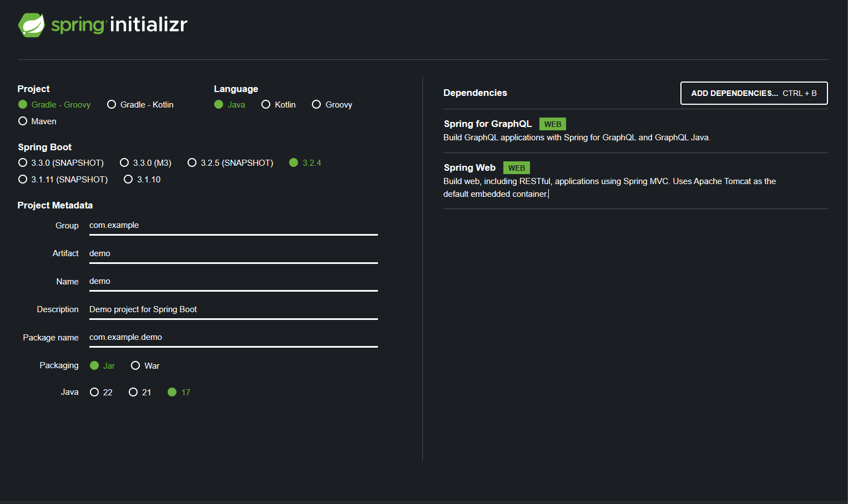Screen dimensions: 848x504
Task: Click the Spring for GraphQL dependency
Action: tap(635, 131)
